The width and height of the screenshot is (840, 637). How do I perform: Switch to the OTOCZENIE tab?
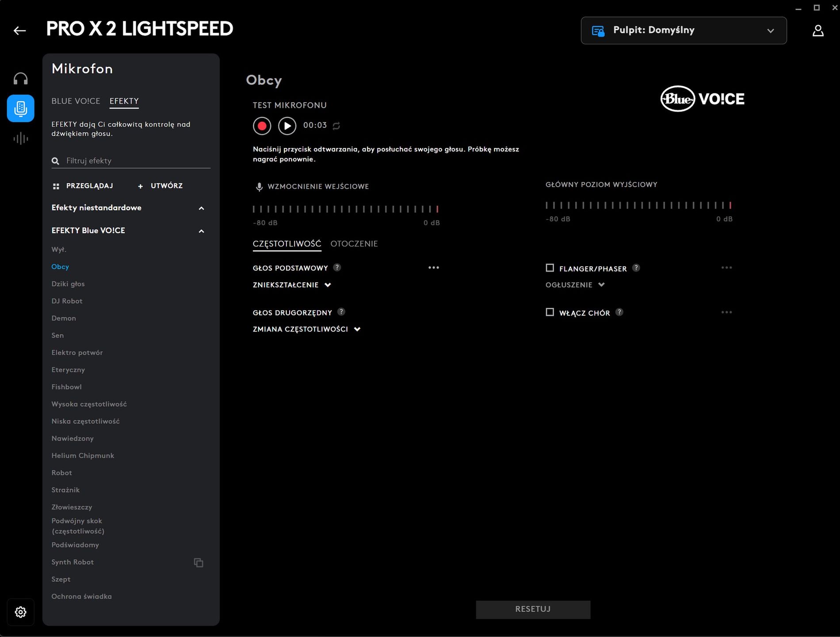(x=354, y=244)
